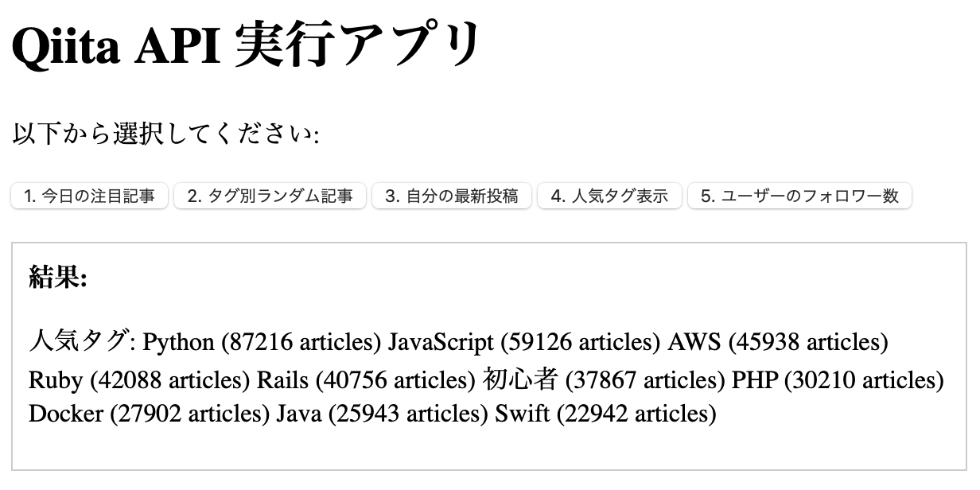Select "5. ユーザーのフォロワー数"
This screenshot has height=490, width=980.
799,196
